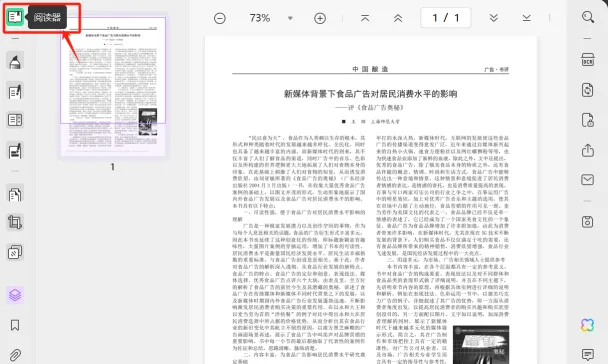Go to previous page
Screen dimensions: 608x364
[x=398, y=18]
